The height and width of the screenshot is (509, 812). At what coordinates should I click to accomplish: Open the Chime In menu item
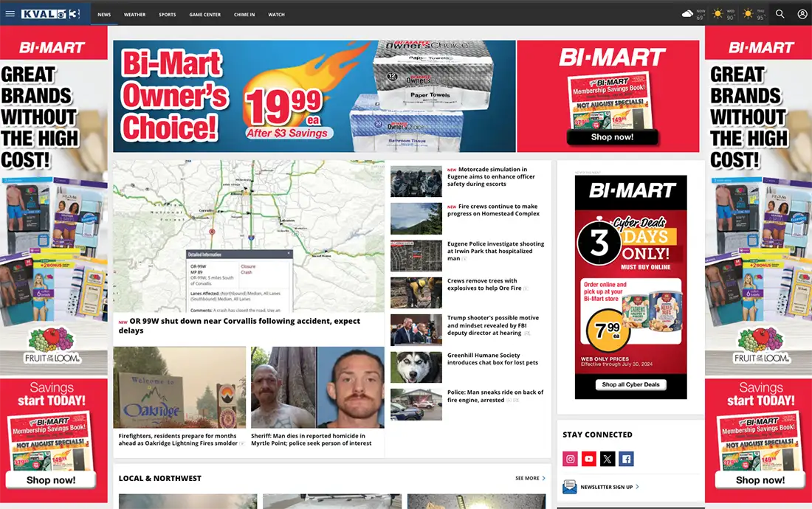coord(244,15)
